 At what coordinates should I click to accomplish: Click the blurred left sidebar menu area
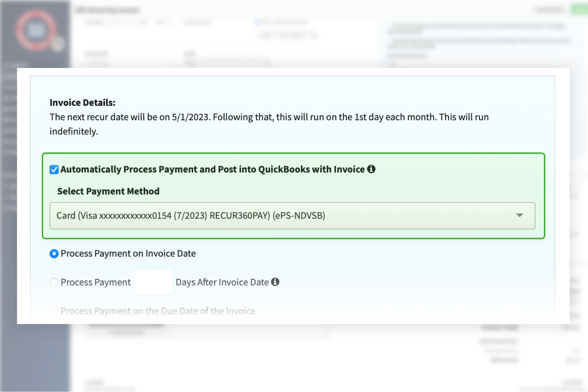9,137
